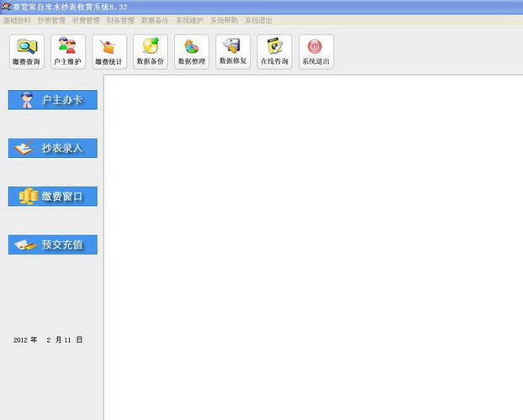Open the 收费管理 menu
The height and width of the screenshot is (420, 523).
coord(86,20)
